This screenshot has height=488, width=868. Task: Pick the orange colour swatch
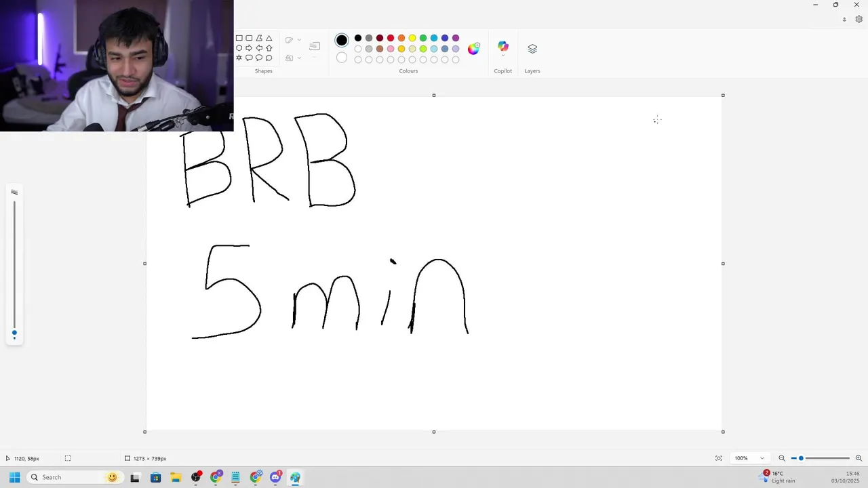pyautogui.click(x=401, y=38)
